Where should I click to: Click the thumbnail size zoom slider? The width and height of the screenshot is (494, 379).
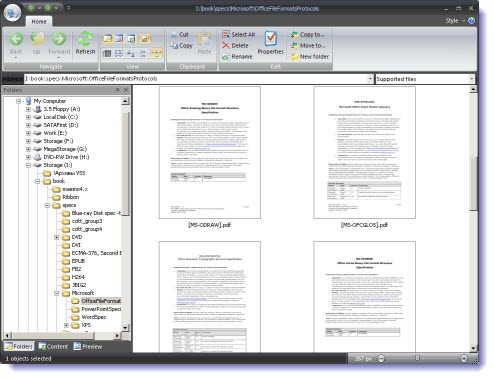click(422, 359)
